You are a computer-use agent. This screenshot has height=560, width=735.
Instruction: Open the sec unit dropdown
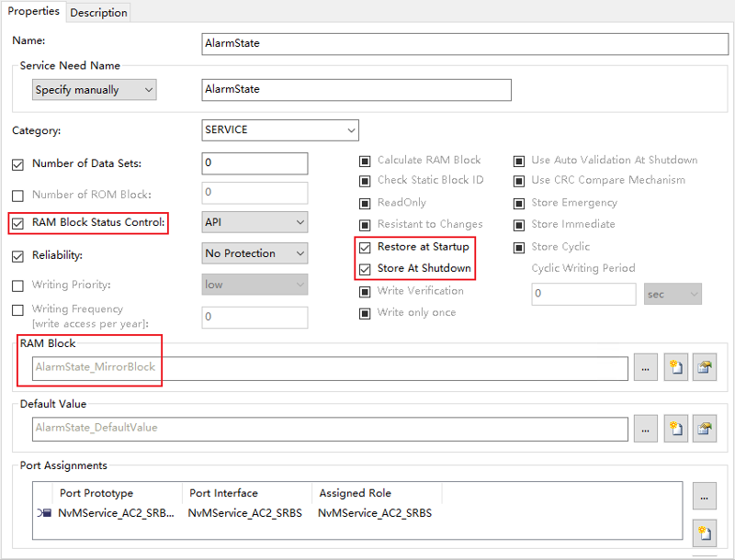tap(673, 294)
